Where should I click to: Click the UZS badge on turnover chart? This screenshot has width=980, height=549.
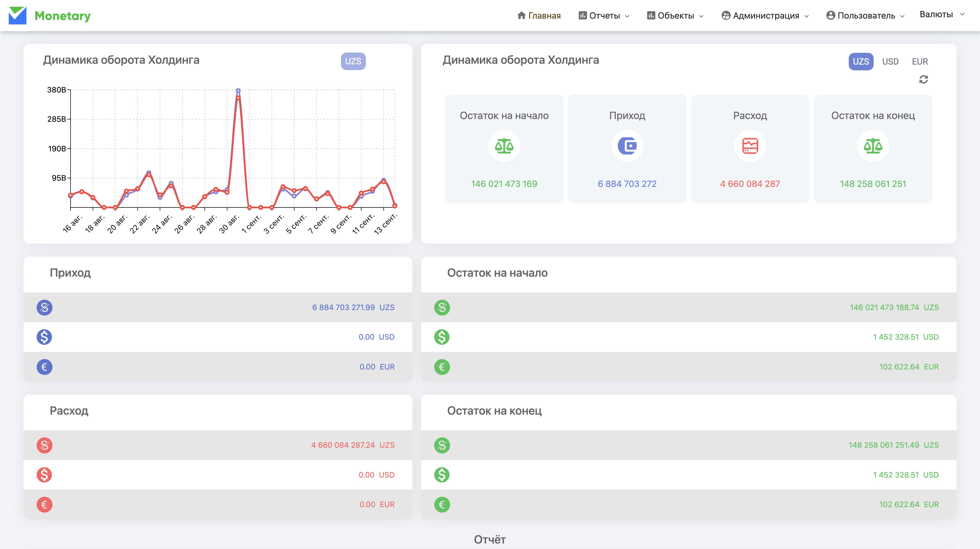(x=353, y=61)
